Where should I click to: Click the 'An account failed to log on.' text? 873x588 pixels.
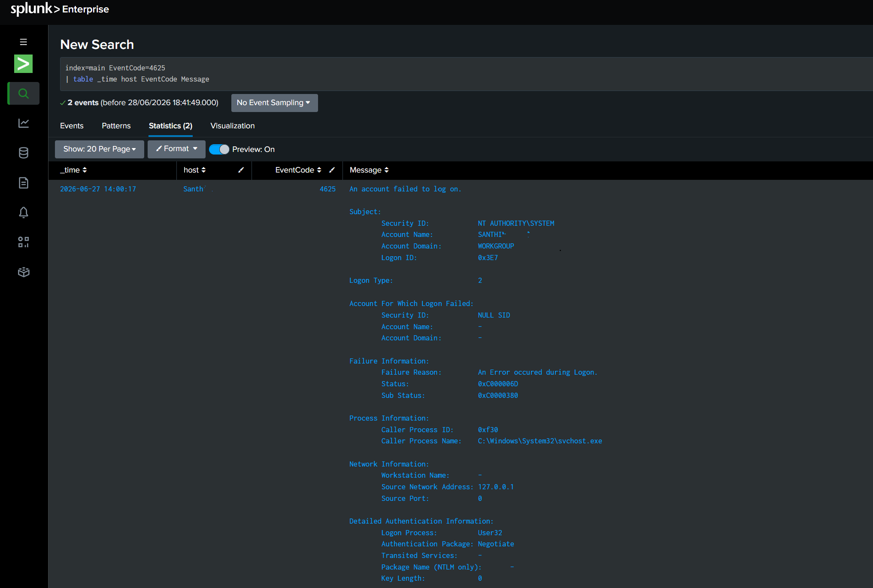tap(405, 189)
